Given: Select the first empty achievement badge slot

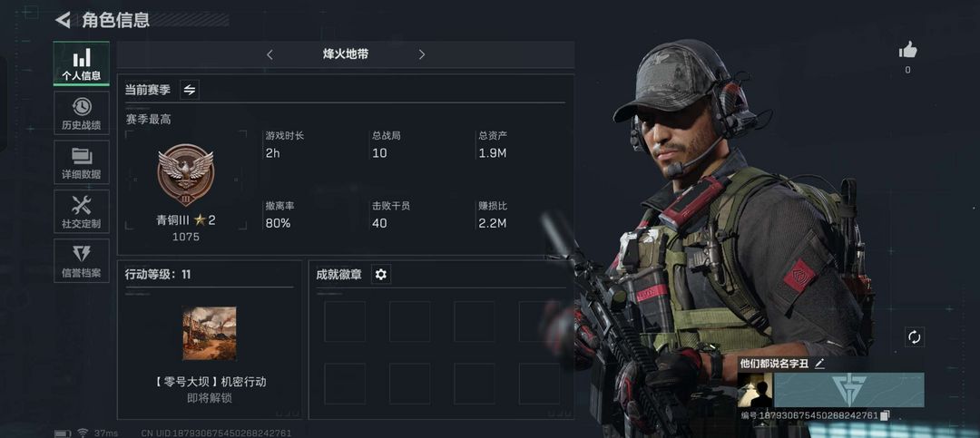Looking at the screenshot, I should (x=345, y=321).
